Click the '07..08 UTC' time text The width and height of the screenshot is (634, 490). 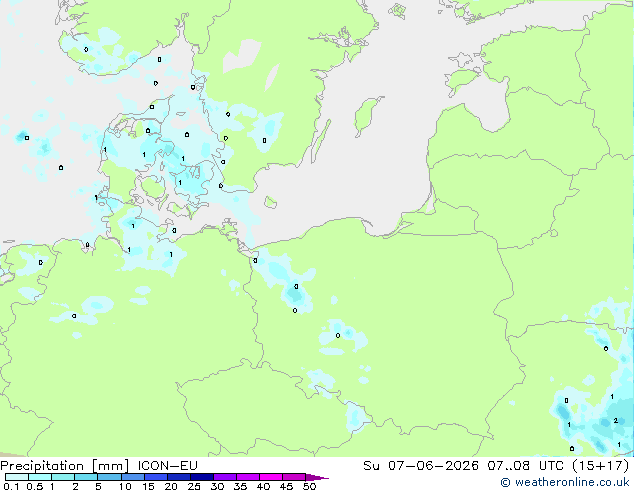coord(526,465)
